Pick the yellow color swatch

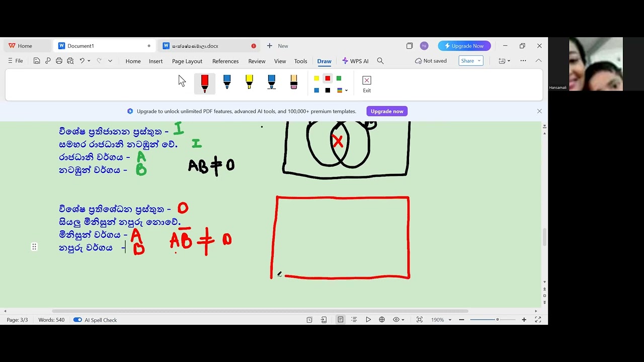(316, 78)
